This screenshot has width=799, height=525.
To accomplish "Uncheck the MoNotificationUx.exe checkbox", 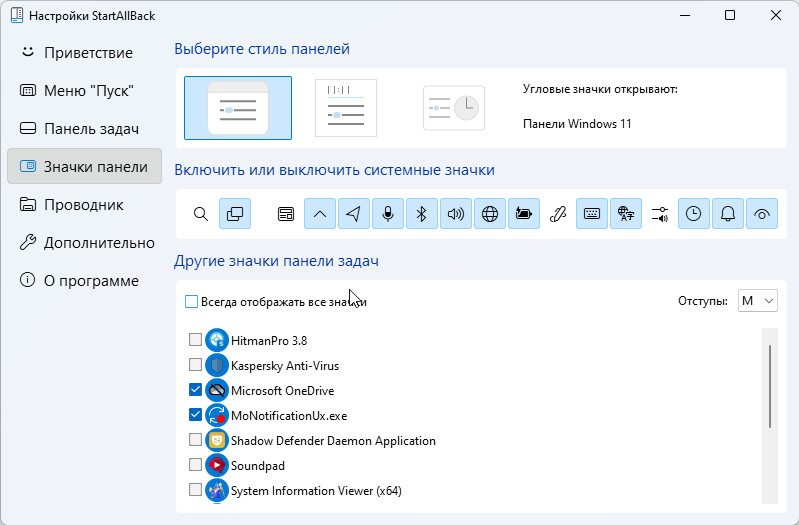I will coord(195,414).
